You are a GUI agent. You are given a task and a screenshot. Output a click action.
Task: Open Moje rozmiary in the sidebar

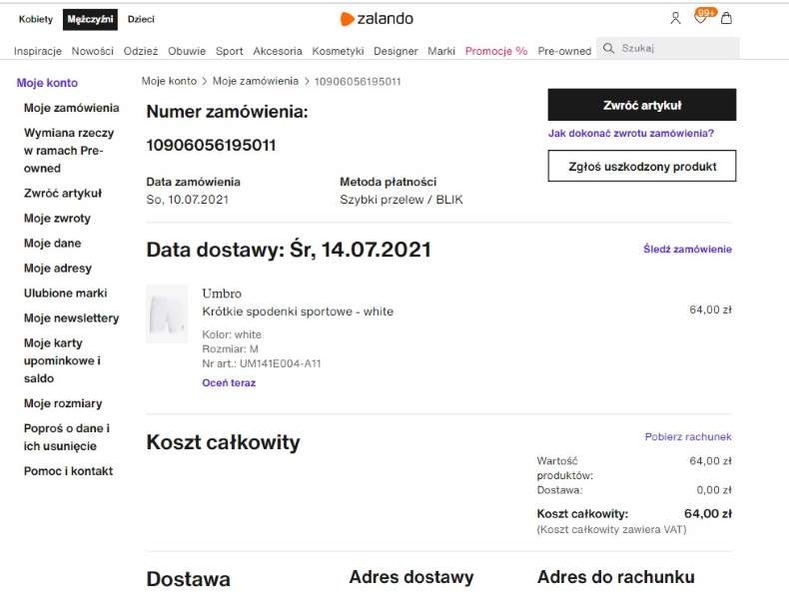(x=63, y=403)
